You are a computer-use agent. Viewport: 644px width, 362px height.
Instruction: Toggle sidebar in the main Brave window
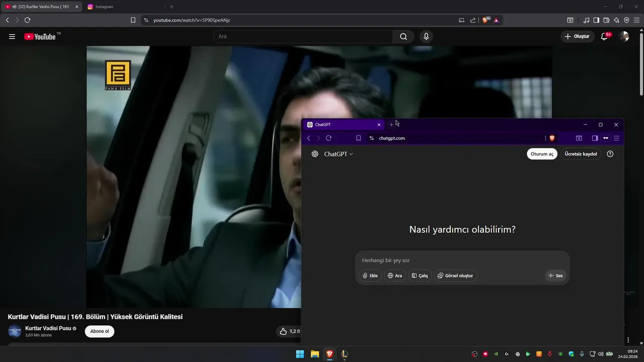(x=596, y=20)
